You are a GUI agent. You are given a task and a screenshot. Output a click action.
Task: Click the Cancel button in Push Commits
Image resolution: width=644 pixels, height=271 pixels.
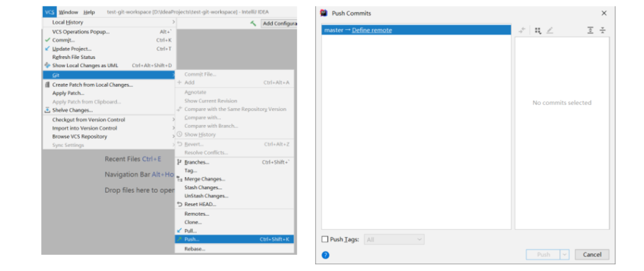click(x=592, y=255)
